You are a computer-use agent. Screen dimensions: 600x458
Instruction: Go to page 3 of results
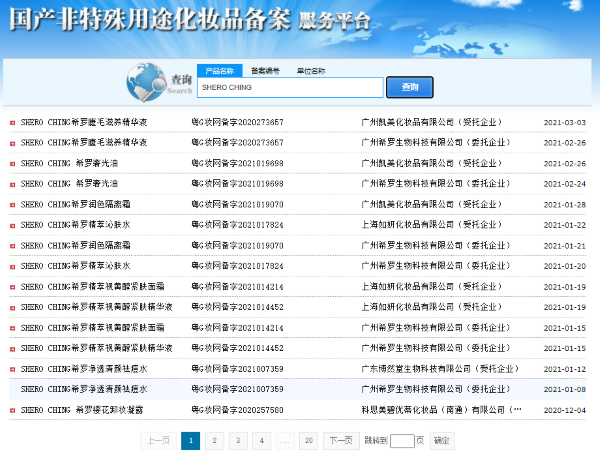point(237,440)
